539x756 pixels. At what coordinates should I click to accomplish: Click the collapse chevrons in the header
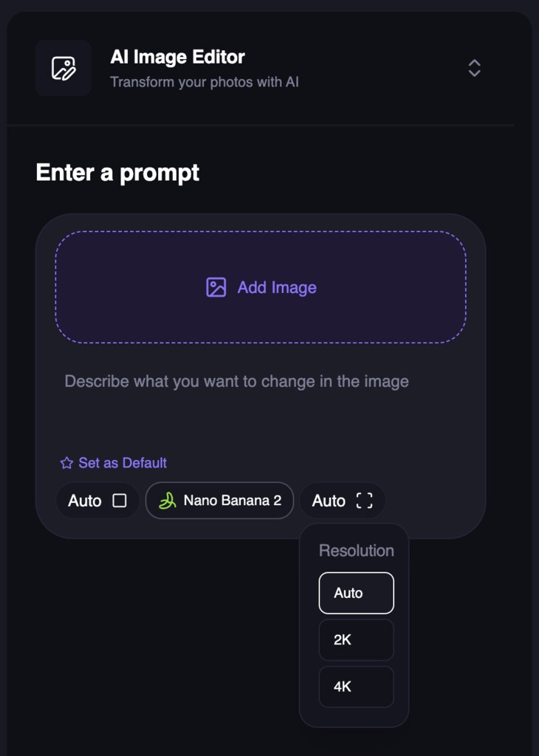click(x=473, y=69)
